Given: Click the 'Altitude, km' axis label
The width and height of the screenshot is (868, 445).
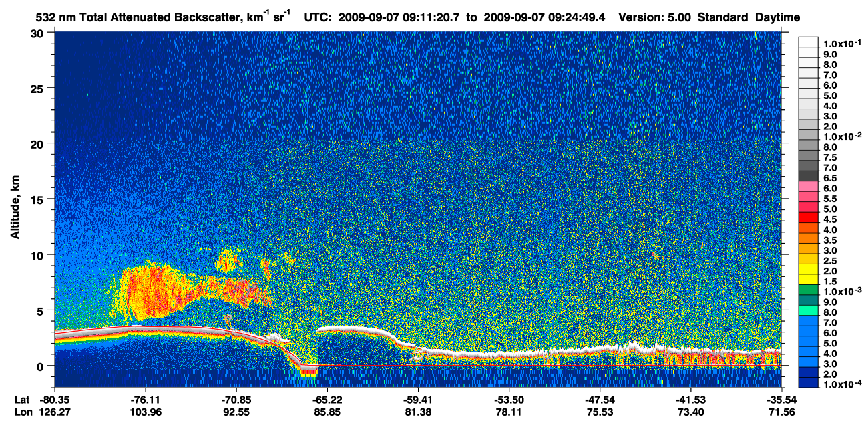Looking at the screenshot, I should coord(15,207).
